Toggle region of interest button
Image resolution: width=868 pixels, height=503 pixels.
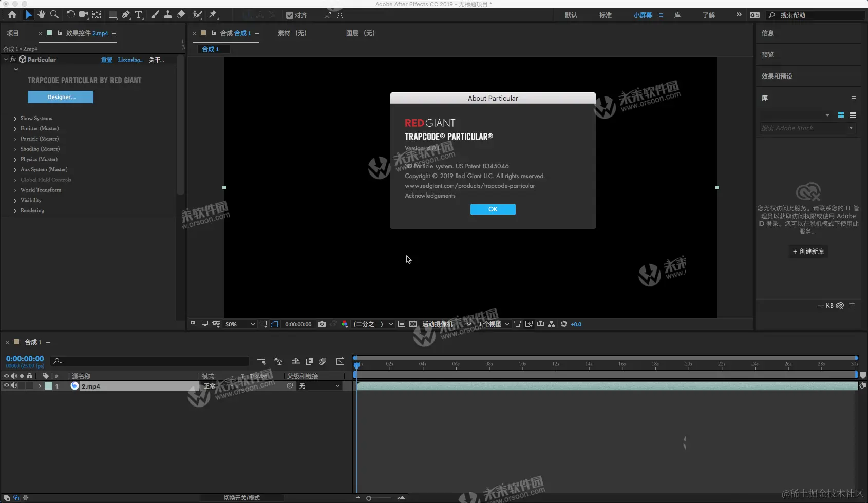coord(402,324)
